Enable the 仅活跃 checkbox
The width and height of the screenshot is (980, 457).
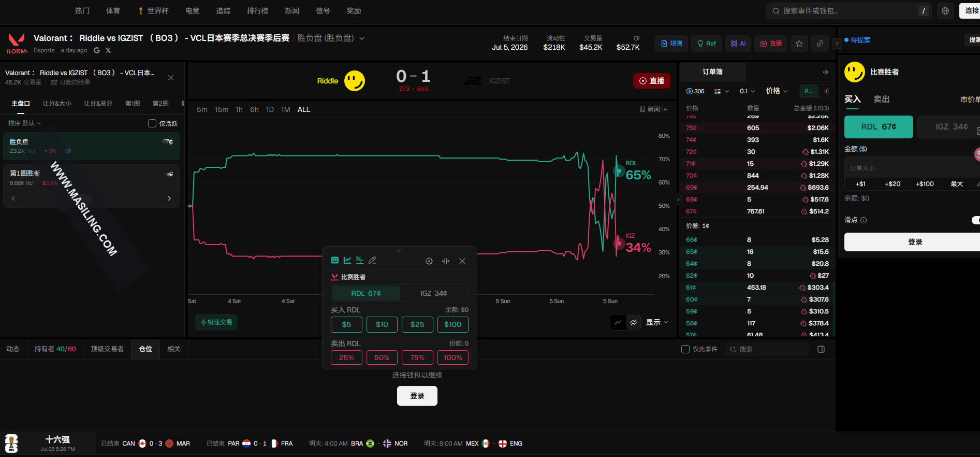(152, 123)
